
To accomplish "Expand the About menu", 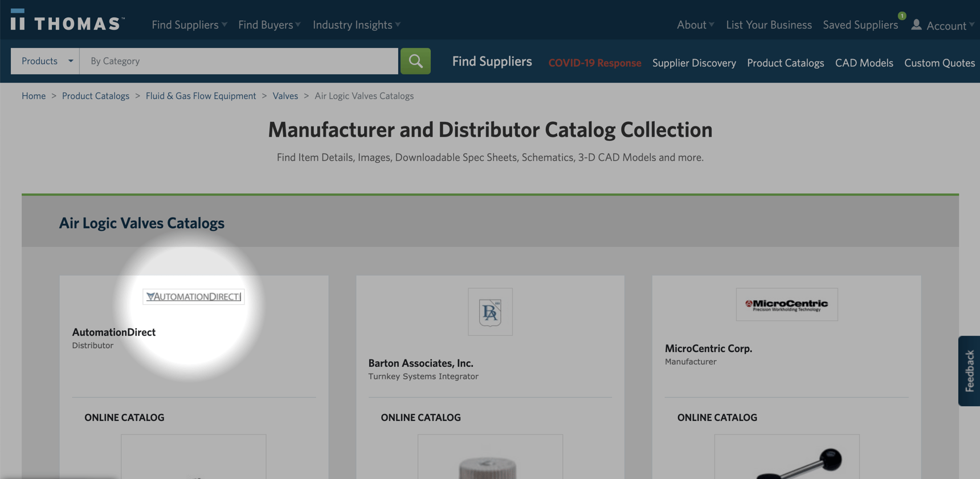I will [696, 24].
